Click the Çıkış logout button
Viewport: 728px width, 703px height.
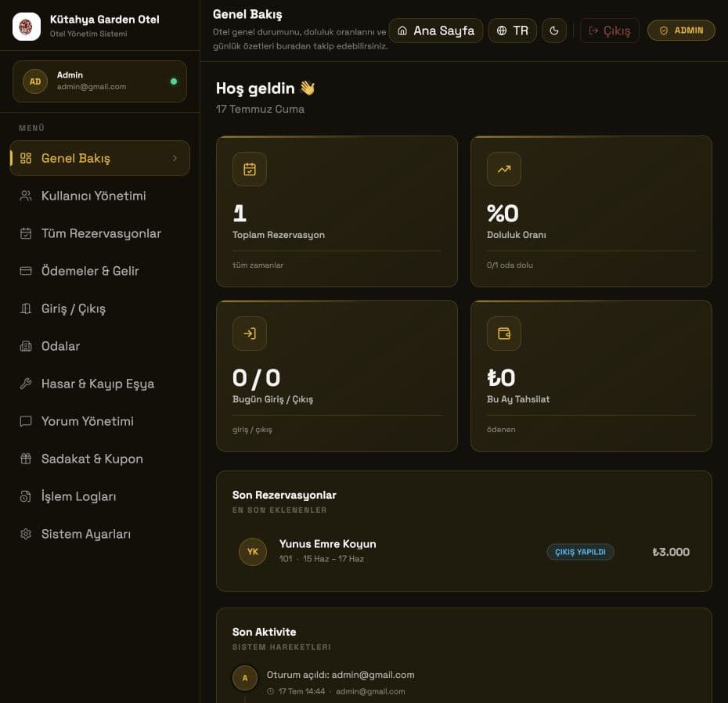point(610,31)
